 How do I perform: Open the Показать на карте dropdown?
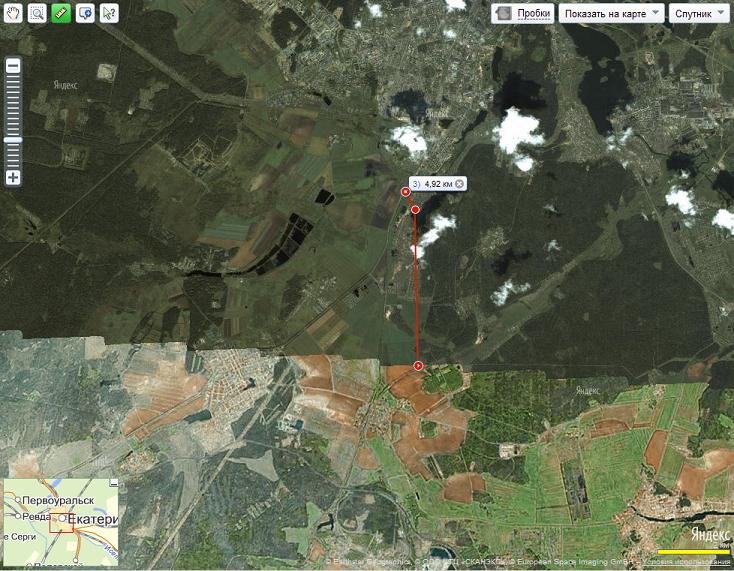[611, 13]
